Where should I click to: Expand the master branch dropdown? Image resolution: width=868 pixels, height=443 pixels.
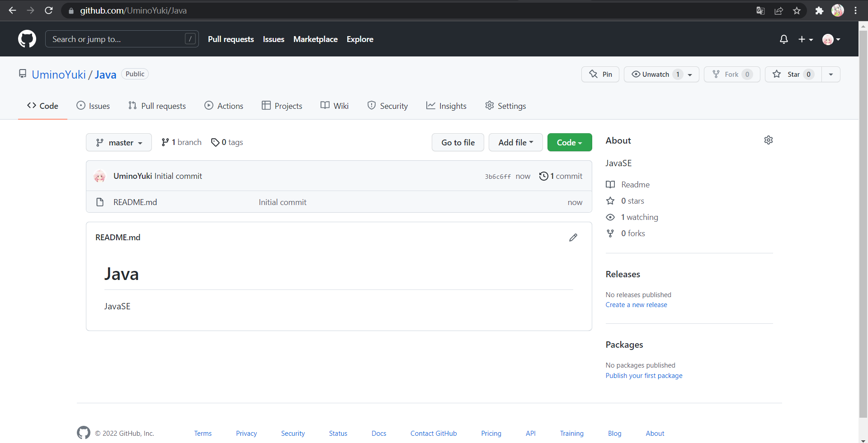119,143
